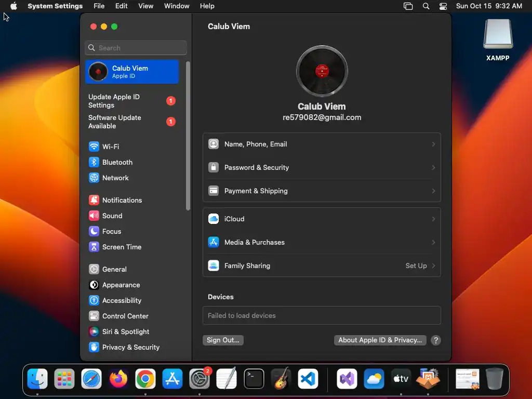
Task: Click Set Up for Family Sharing
Action: click(420, 265)
